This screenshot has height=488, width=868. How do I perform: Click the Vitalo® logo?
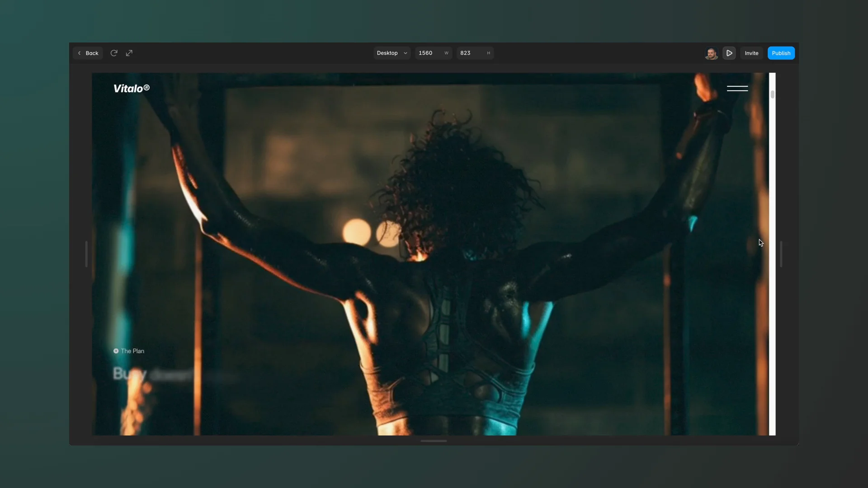[131, 89]
